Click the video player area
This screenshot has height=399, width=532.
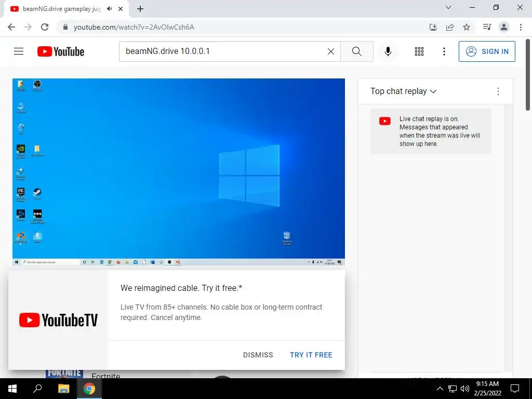(x=179, y=172)
